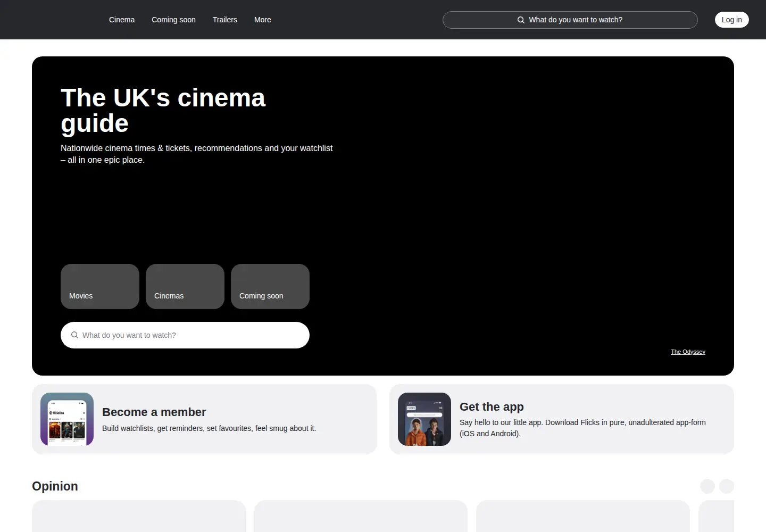The image size is (766, 532).
Task: Open the Become a member heading
Action: tap(154, 412)
